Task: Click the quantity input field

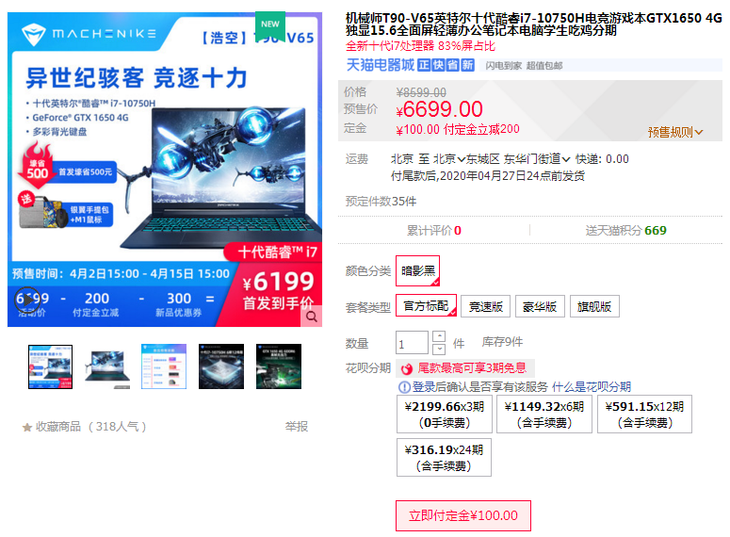Action: 412,343
